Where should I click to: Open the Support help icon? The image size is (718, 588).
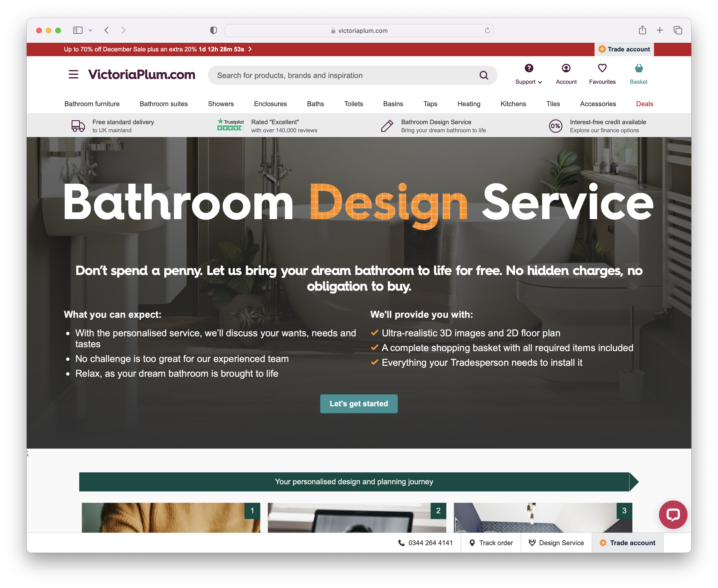528,68
